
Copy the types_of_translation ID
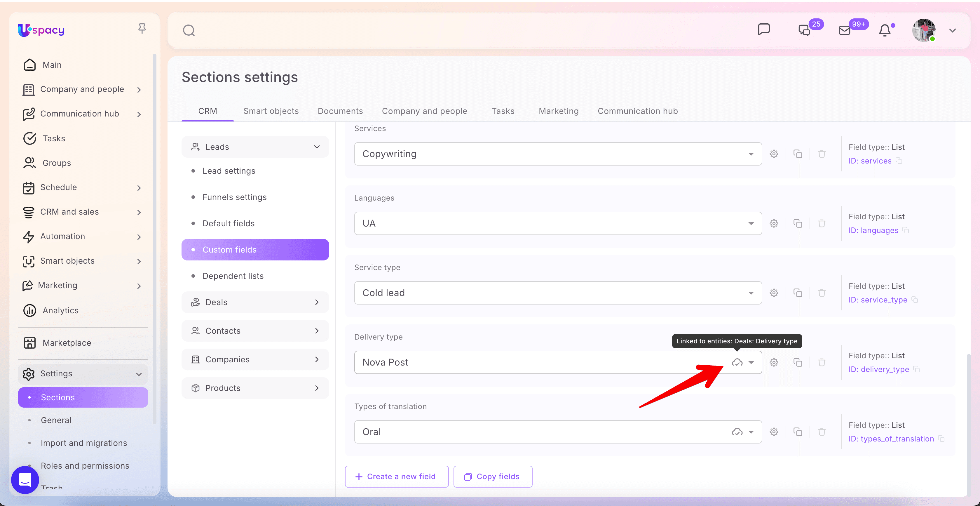pos(941,439)
